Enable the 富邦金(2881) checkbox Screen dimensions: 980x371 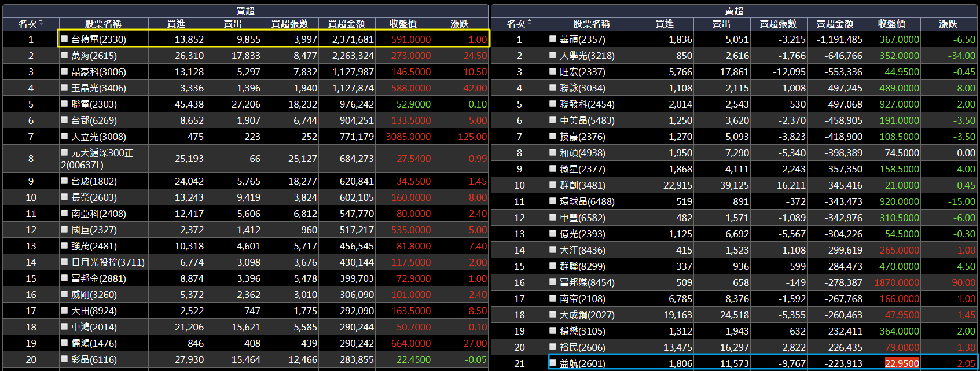[64, 278]
